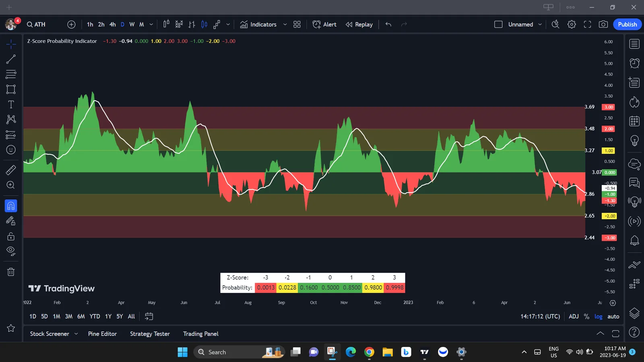
Task: Open the Indicators dialog
Action: click(258, 25)
